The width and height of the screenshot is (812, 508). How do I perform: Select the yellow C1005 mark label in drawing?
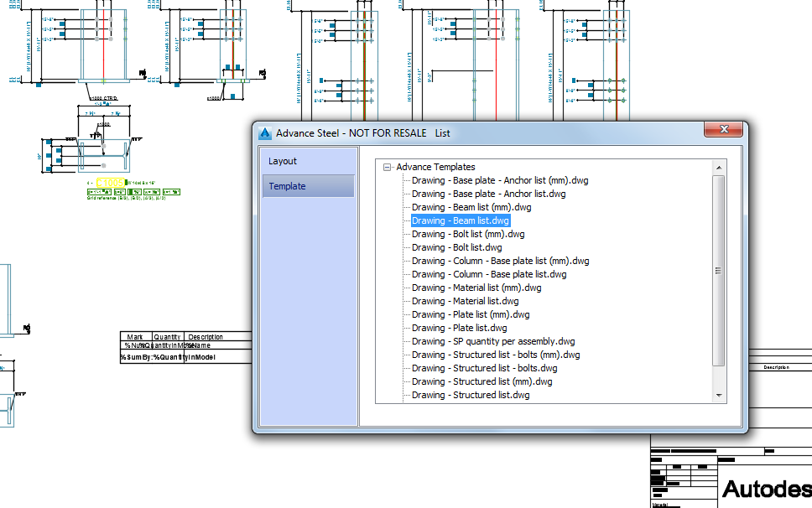(x=110, y=183)
